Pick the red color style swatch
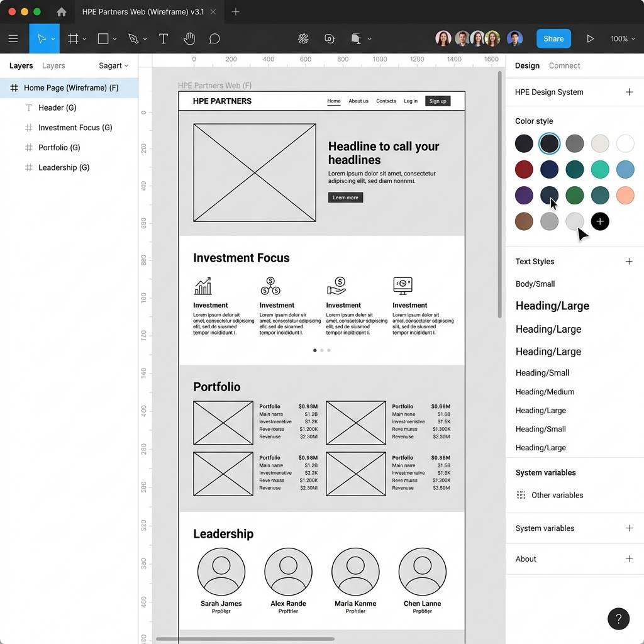Image resolution: width=644 pixels, height=644 pixels. click(x=524, y=169)
